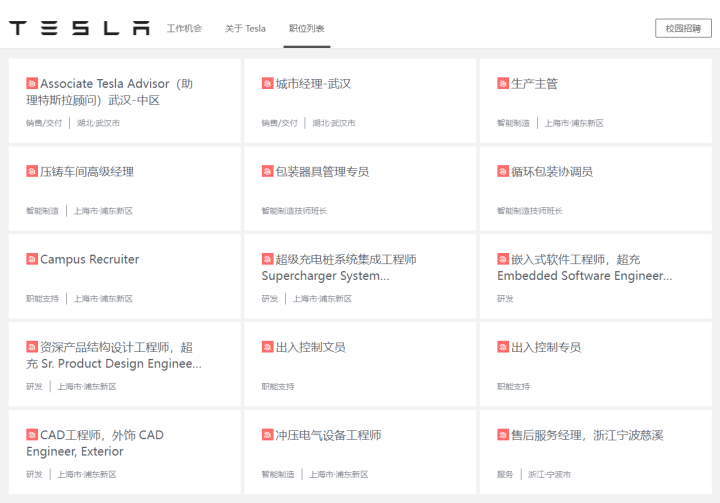Click urgent icon beside Campus Recruiter
This screenshot has height=503, width=720.
click(32, 259)
